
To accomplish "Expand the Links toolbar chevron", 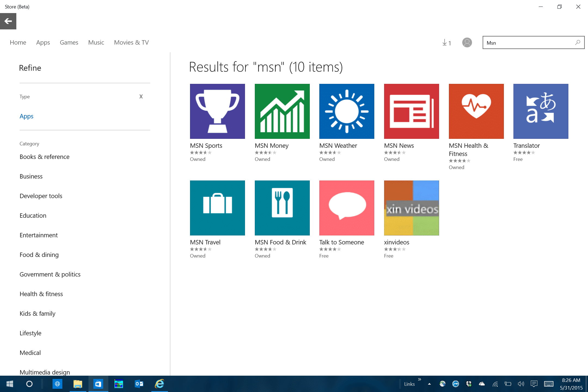I will click(x=419, y=379).
